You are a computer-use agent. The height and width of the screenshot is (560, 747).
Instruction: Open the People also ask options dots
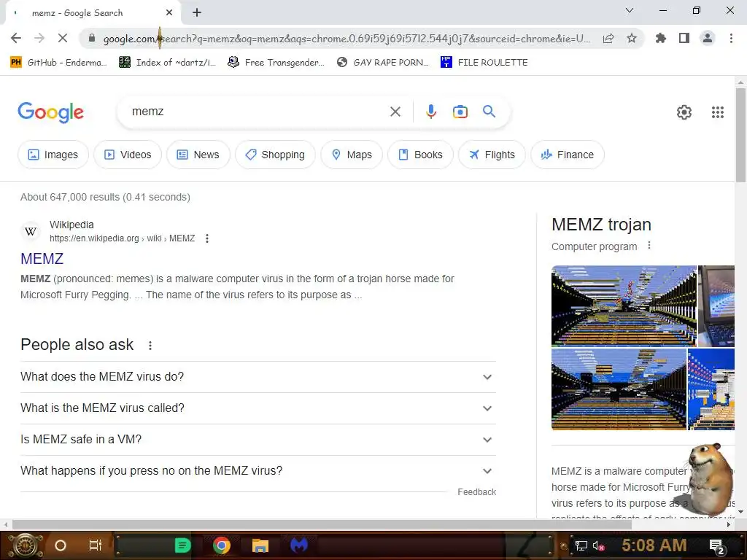pyautogui.click(x=150, y=346)
